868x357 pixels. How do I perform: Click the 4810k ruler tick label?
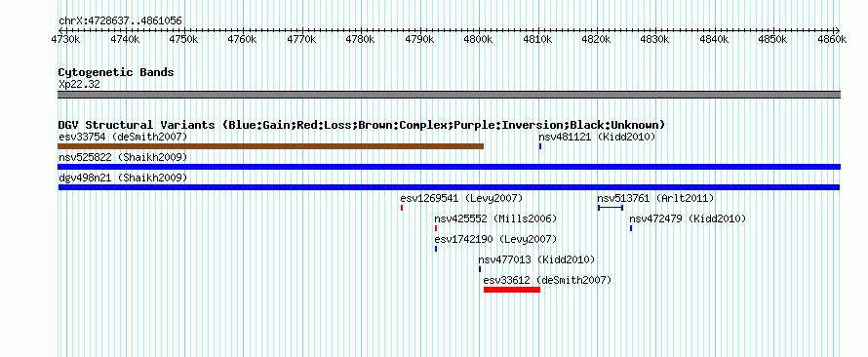click(537, 39)
